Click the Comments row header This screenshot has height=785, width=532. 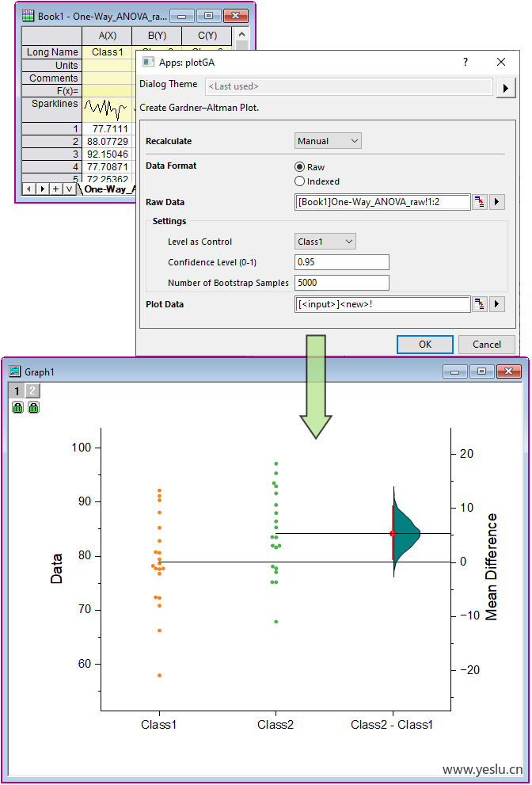pos(51,78)
